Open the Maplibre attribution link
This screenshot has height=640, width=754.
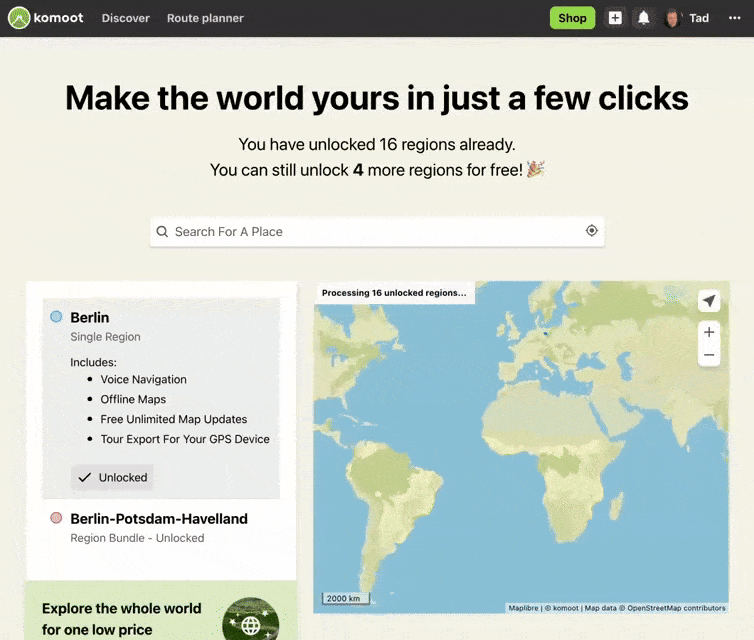click(x=523, y=608)
